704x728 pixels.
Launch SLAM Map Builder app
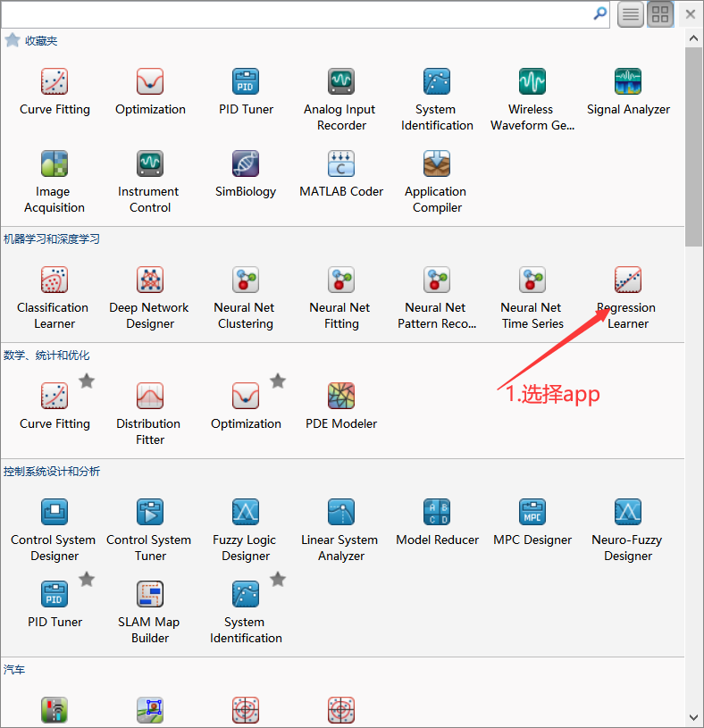coord(150,613)
